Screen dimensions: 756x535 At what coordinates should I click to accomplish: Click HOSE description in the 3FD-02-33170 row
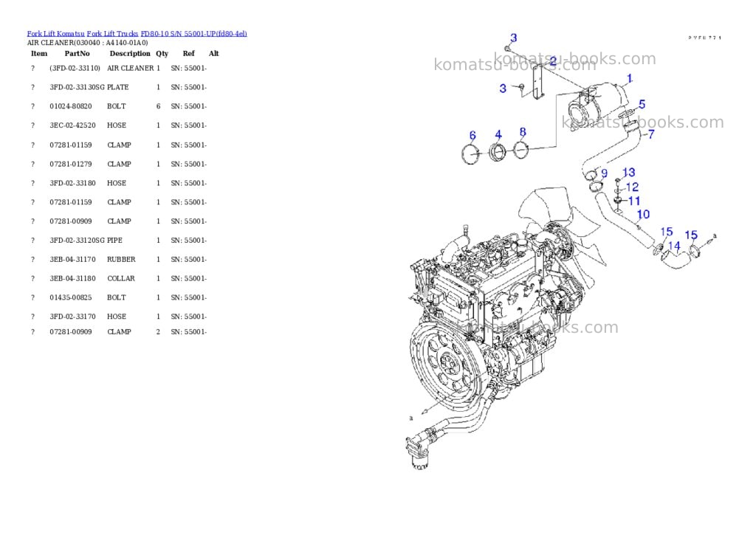point(116,317)
